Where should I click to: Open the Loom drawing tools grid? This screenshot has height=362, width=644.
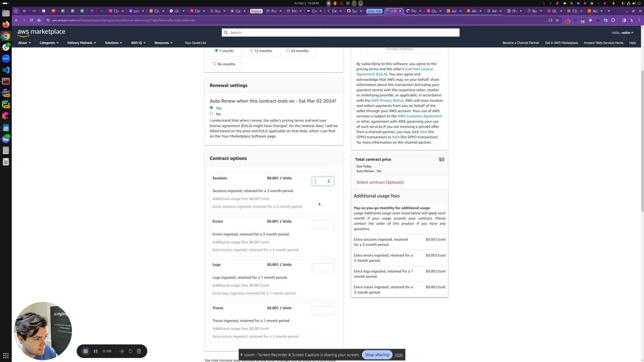tap(122, 351)
